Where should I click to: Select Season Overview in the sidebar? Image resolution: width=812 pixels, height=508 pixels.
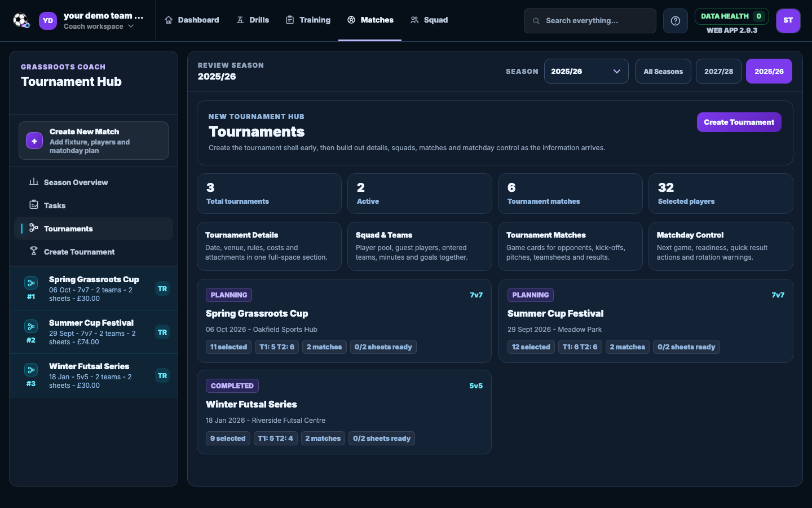coord(94,182)
